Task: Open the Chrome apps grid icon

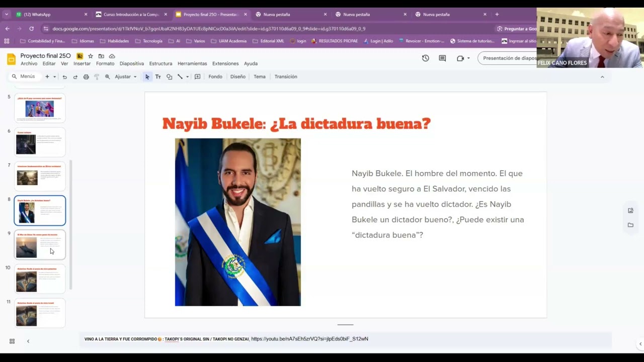Action: pos(7,41)
